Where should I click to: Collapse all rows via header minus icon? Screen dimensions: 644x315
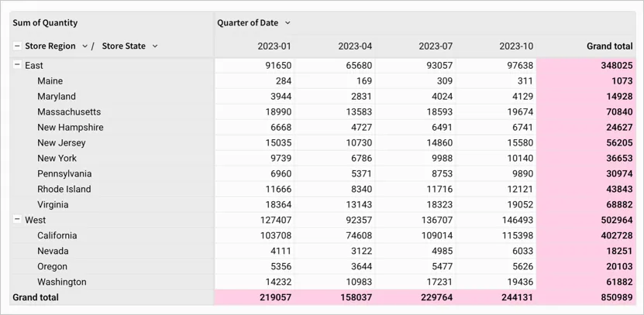[17, 46]
